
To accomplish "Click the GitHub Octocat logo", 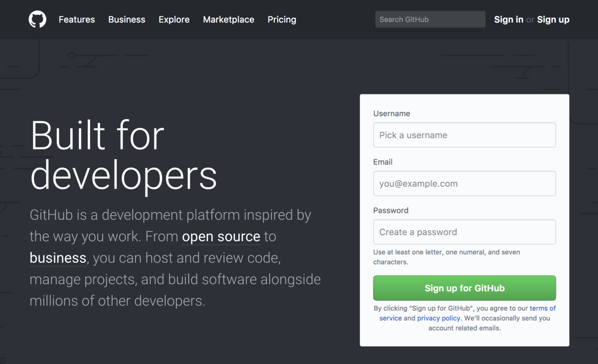I will pos(38,19).
